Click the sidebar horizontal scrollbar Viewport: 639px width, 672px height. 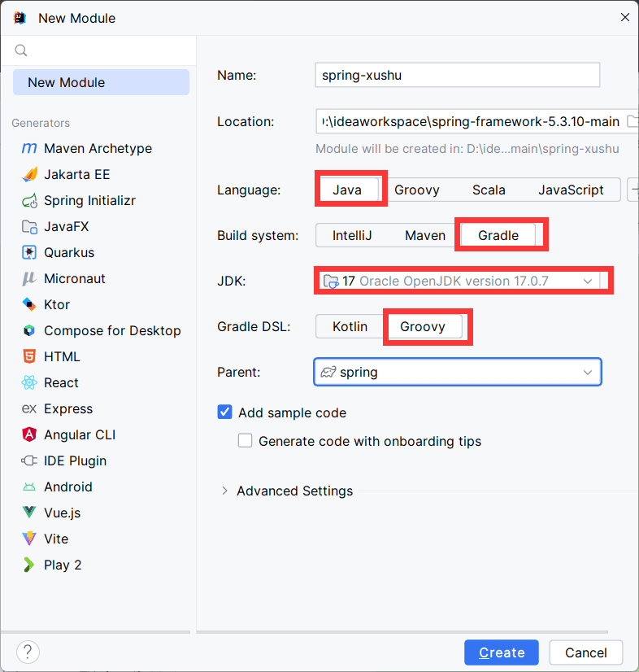pyautogui.click(x=95, y=631)
